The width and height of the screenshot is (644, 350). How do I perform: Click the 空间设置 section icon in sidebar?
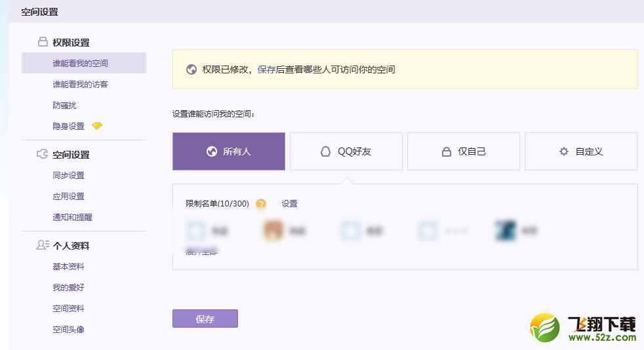43,155
